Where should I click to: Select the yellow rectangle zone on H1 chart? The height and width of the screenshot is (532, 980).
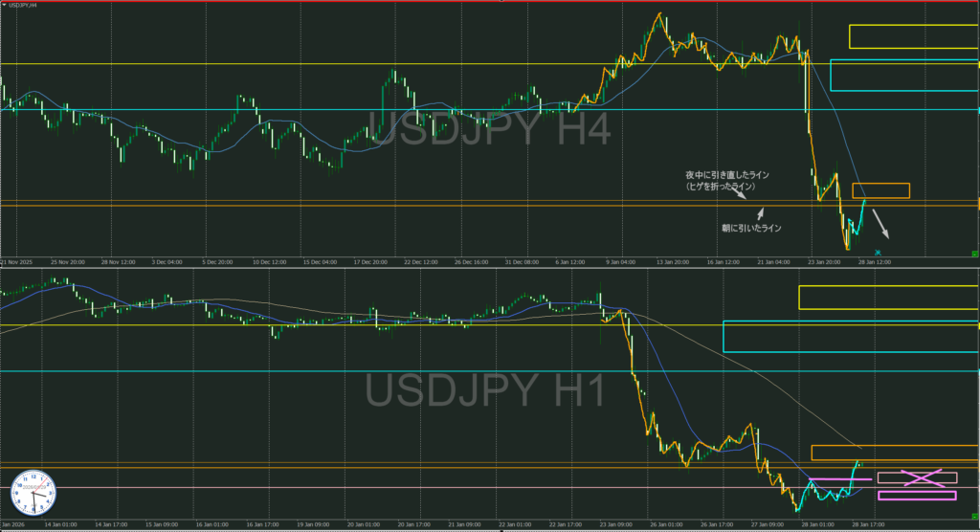(888, 297)
